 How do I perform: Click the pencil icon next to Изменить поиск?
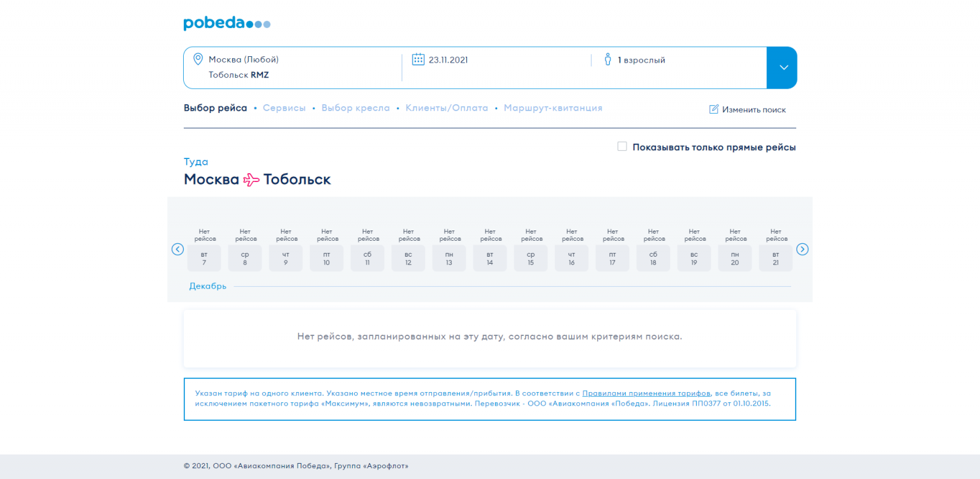coord(714,109)
